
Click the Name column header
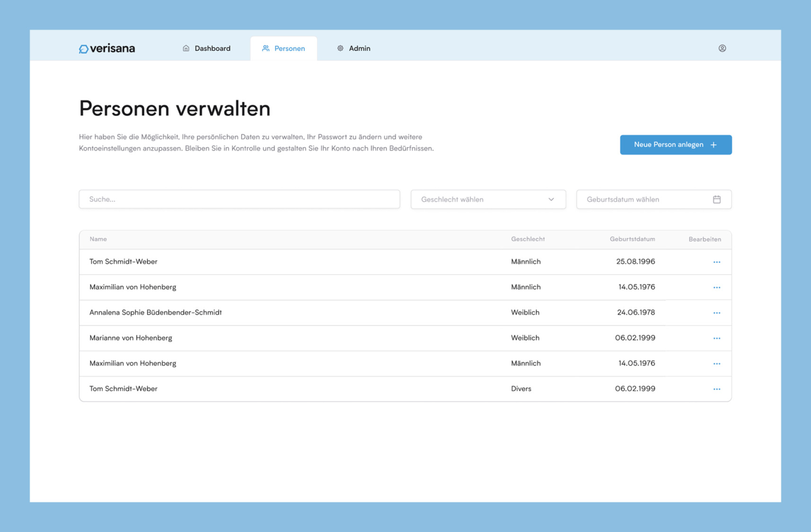98,239
